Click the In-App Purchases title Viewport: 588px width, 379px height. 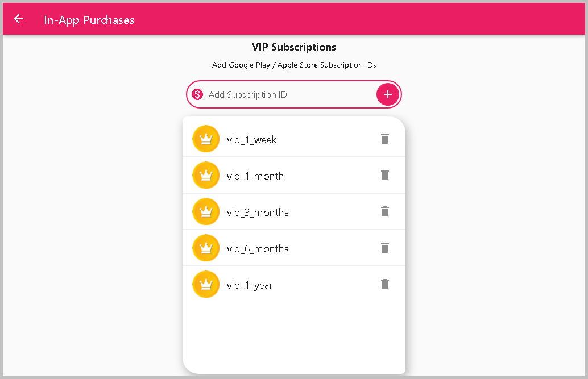(x=89, y=20)
